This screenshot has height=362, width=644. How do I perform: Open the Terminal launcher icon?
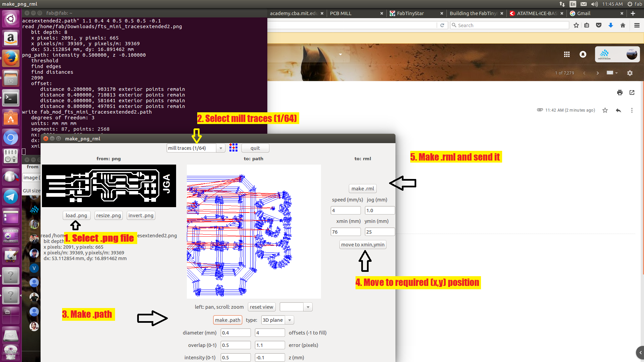tap(11, 98)
